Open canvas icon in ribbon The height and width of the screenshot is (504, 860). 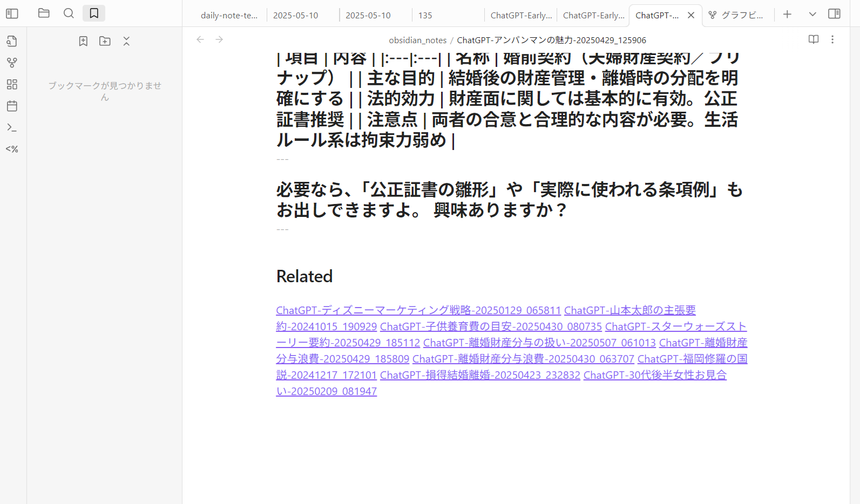pos(12,84)
